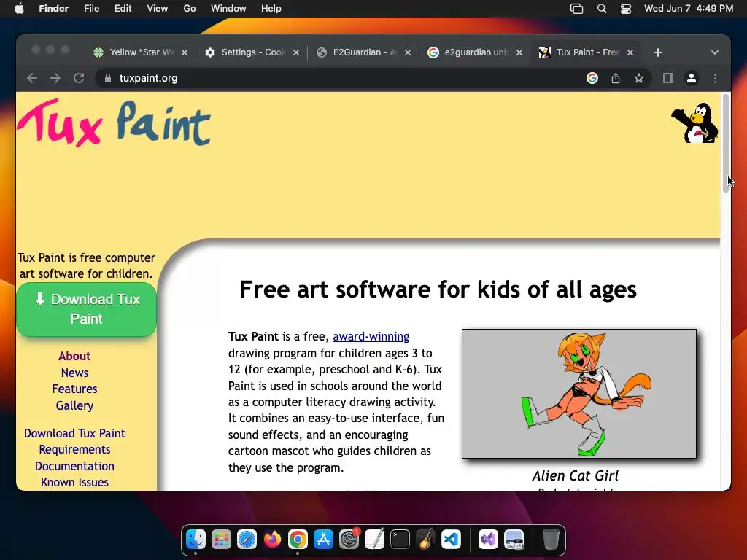Open the browser side panel
Screen dimensions: 747x560
(668, 78)
